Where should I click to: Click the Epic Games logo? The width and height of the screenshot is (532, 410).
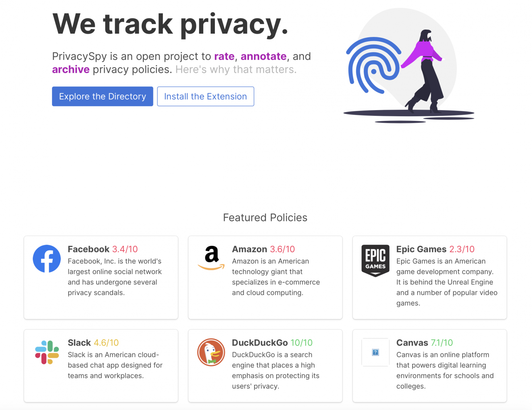point(375,260)
